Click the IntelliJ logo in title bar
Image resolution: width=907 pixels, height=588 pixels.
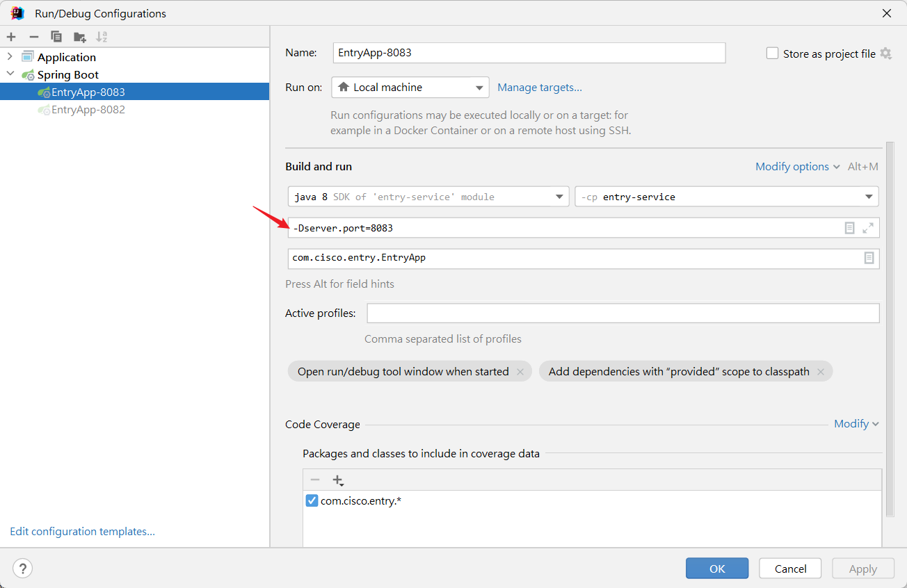[17, 13]
